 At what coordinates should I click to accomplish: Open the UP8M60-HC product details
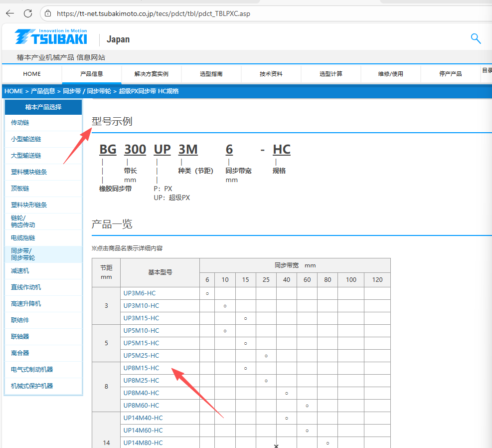tap(141, 405)
